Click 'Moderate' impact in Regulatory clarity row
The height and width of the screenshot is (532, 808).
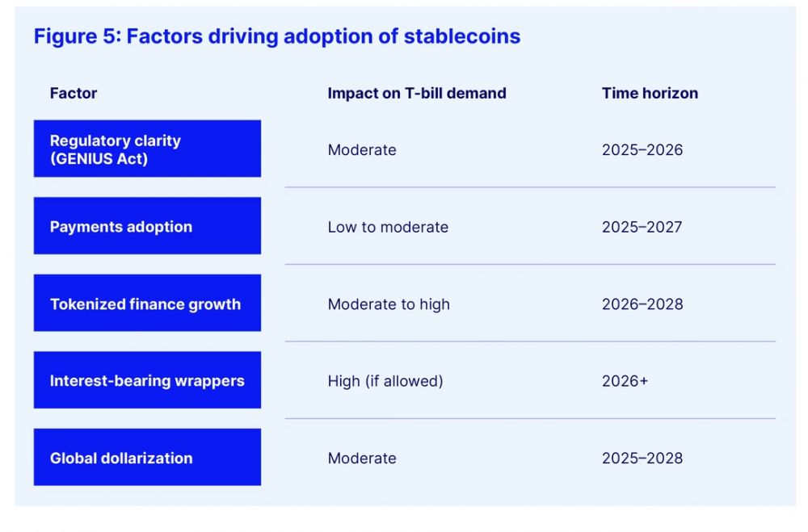[x=362, y=150]
